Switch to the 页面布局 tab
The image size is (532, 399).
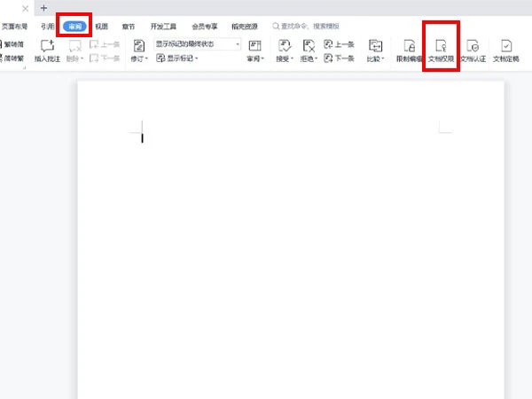[14, 27]
